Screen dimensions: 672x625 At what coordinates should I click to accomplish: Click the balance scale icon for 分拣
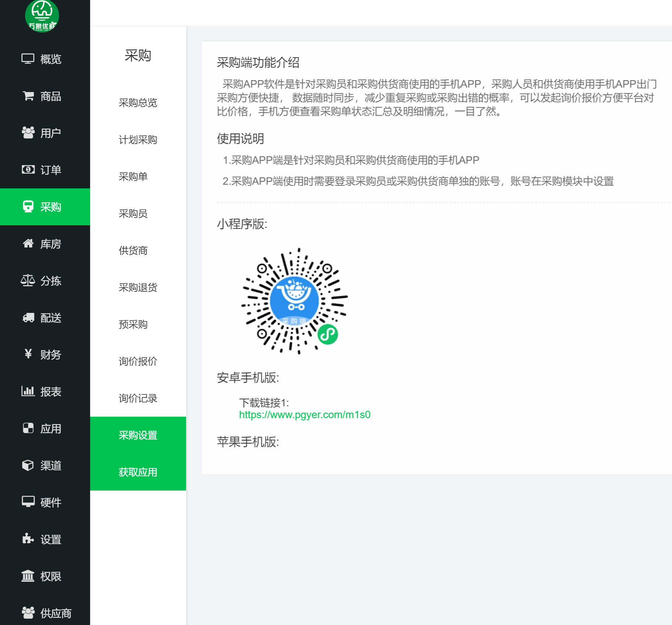click(28, 281)
